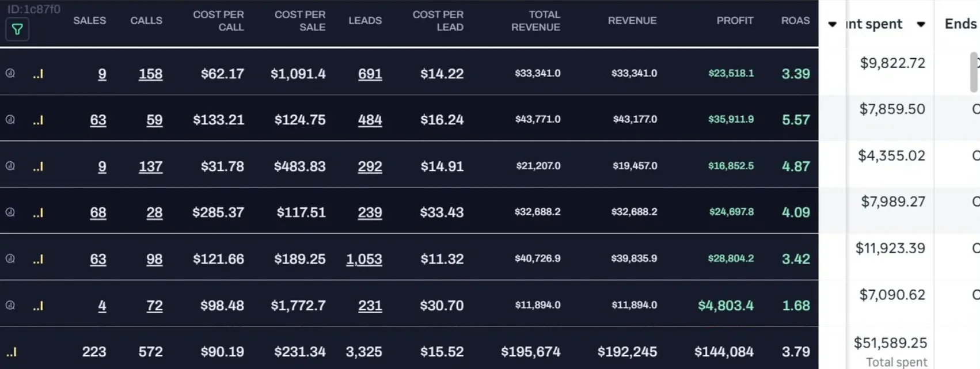
Task: Open the 68 sales link
Action: click(x=98, y=212)
